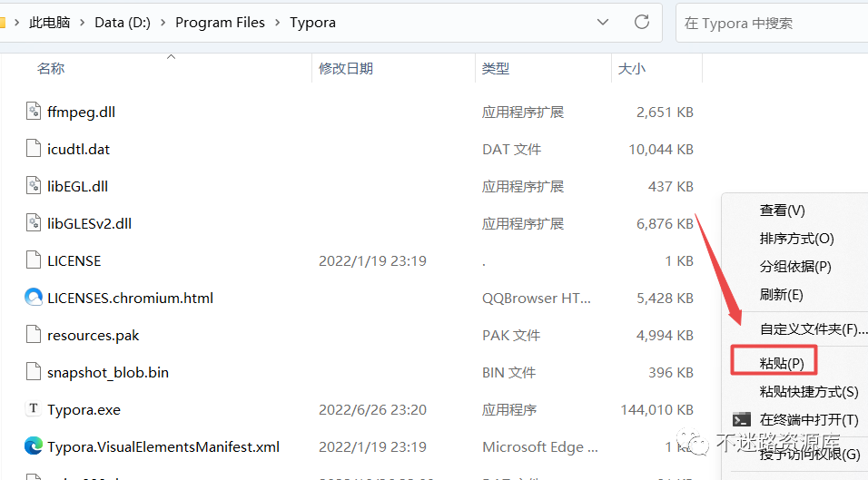This screenshot has width=868, height=480.
Task: Select the file name LICENSES.chromium.html
Action: [130, 298]
